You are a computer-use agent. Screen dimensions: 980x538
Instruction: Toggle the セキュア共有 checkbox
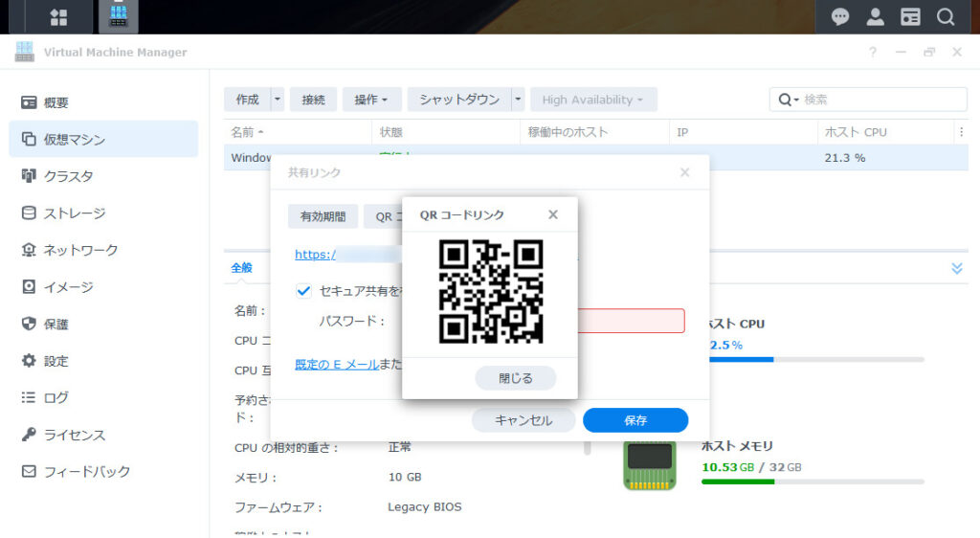point(303,291)
